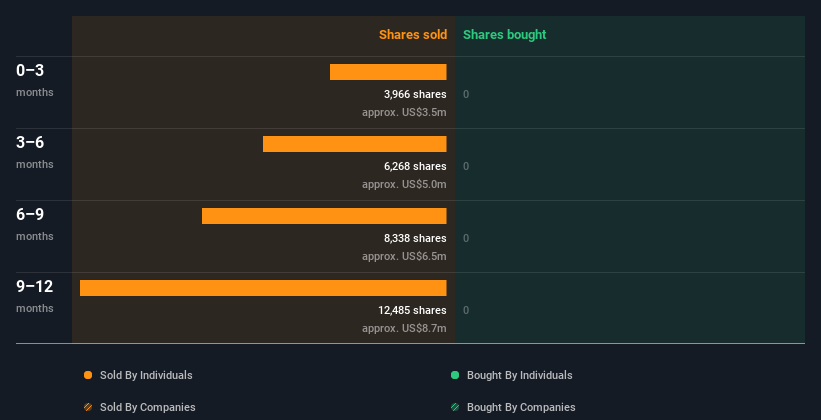Click the Sold By Individuals orange legend dot

88,375
